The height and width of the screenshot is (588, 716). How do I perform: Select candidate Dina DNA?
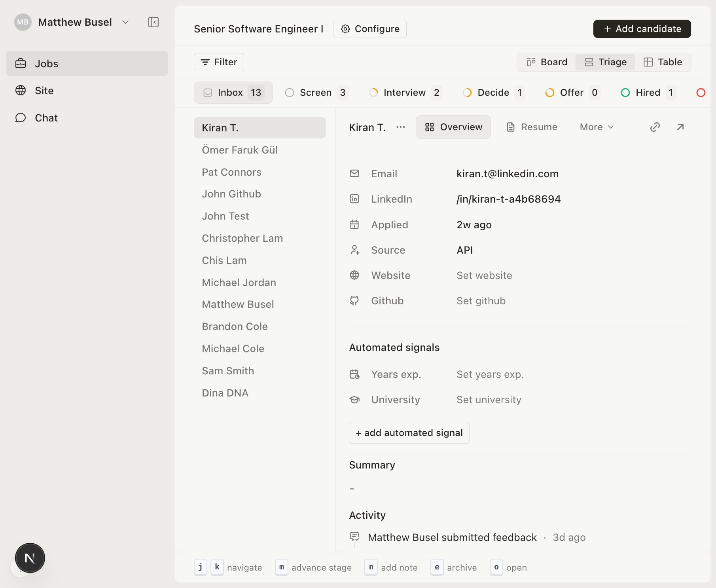tap(260, 393)
